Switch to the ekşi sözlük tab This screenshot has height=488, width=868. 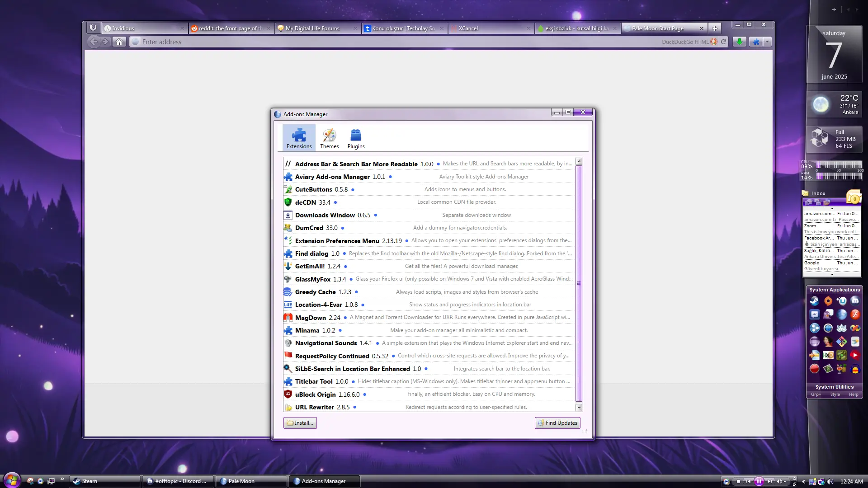tap(578, 28)
